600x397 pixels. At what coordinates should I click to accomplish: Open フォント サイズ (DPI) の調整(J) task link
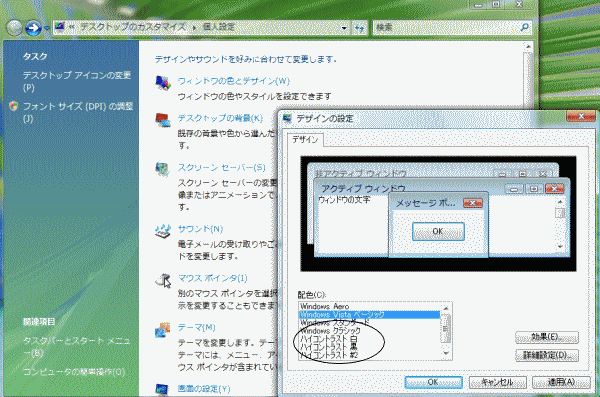point(78,112)
